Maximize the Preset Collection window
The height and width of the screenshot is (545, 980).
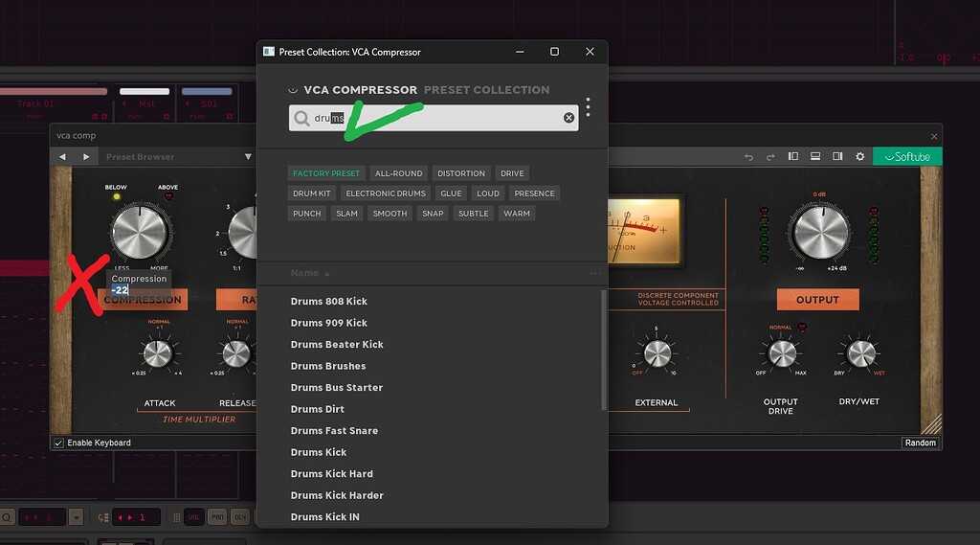pos(554,52)
